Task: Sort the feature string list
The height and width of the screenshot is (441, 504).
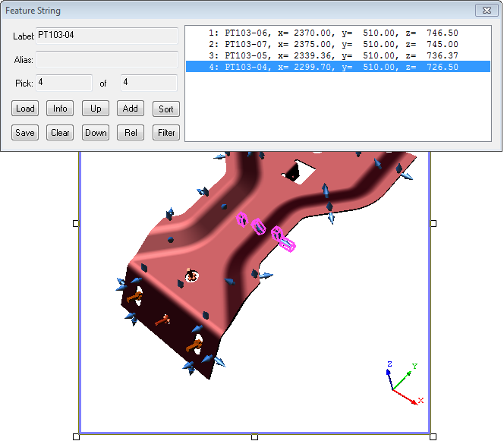Action: click(x=165, y=109)
